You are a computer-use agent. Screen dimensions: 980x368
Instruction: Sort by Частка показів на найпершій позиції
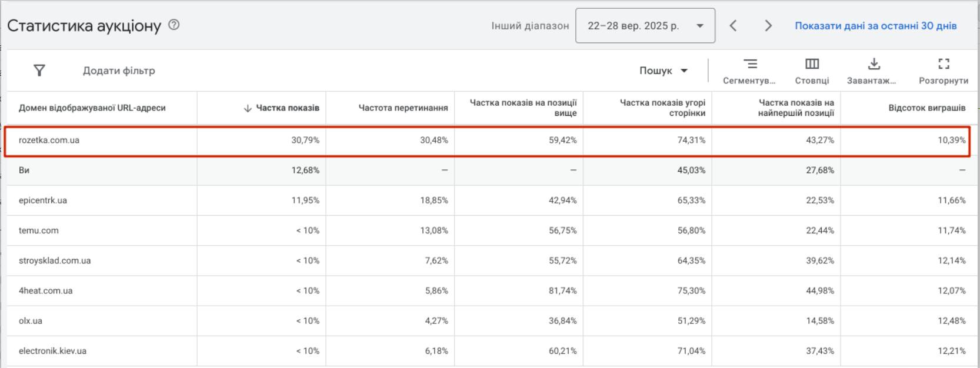(796, 108)
